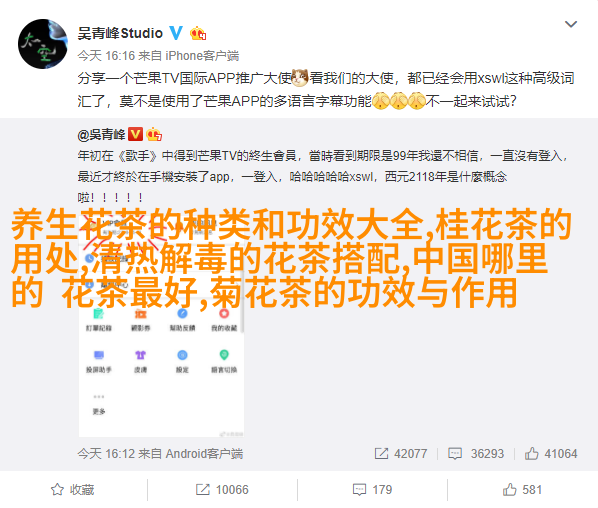The width and height of the screenshot is (598, 508).
Task: Click the blue V verification badge
Action: tap(175, 33)
